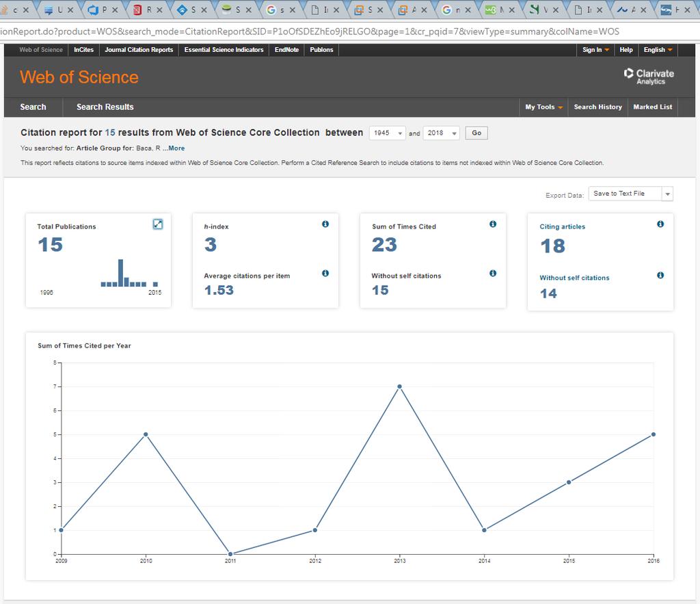The height and width of the screenshot is (604, 700).
Task: Click the citing count 14 without self citations
Action: [x=548, y=293]
